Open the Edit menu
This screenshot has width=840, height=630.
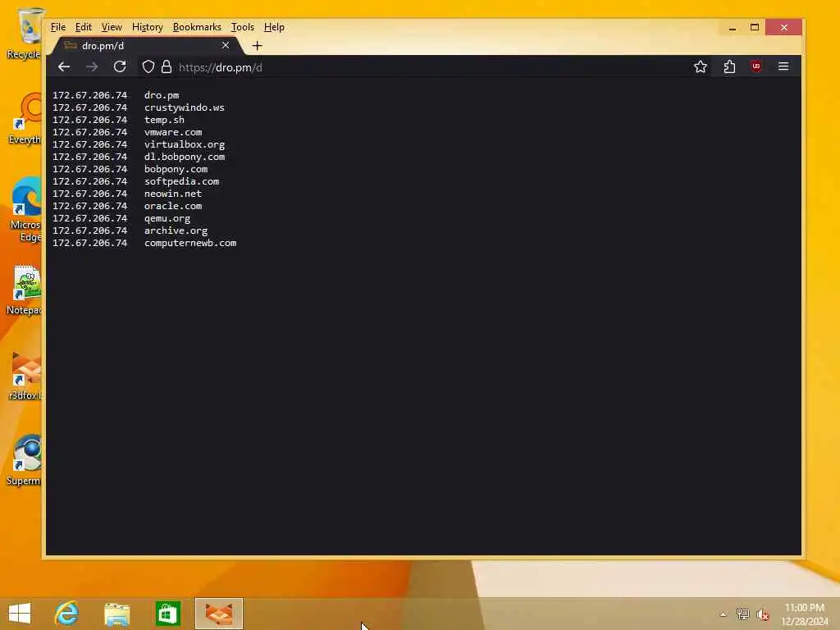[83, 27]
